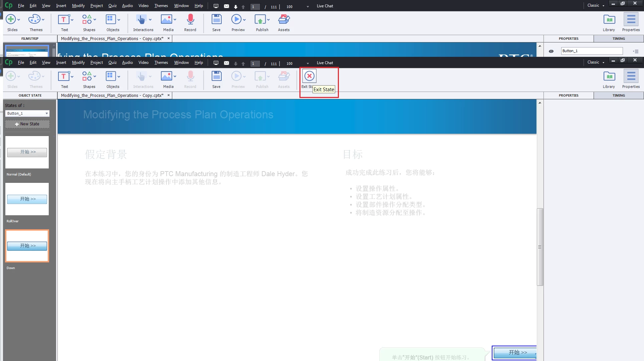Expand the zoom level dropdown arrow in lower window
Viewport: 644px width, 361px height.
307,64
